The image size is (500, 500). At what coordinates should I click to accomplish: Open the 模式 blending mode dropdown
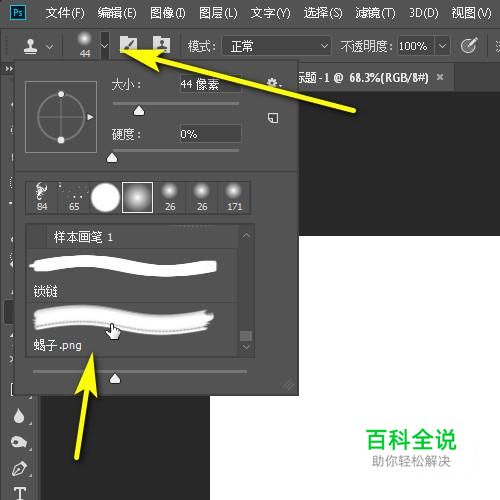[276, 46]
